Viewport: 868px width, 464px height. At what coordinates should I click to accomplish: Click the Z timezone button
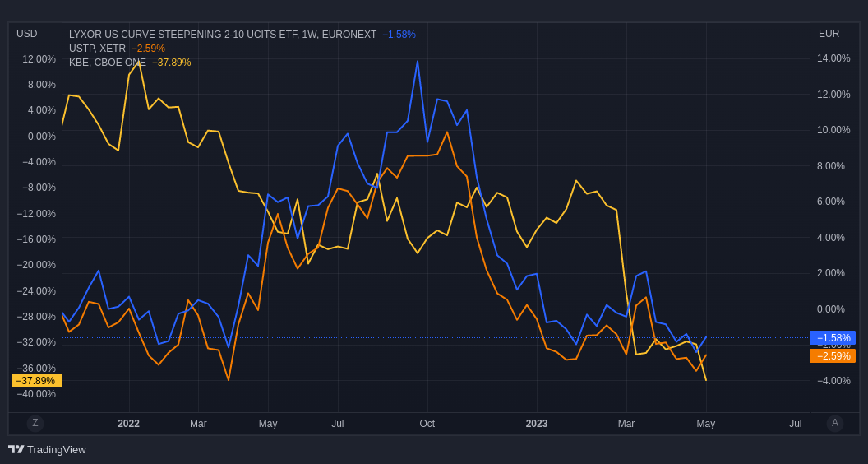(35, 423)
